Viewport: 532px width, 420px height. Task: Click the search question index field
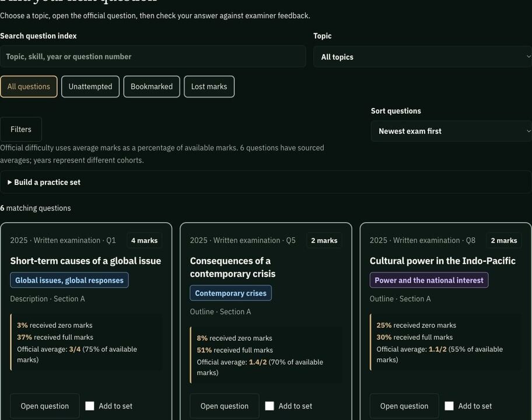(153, 57)
